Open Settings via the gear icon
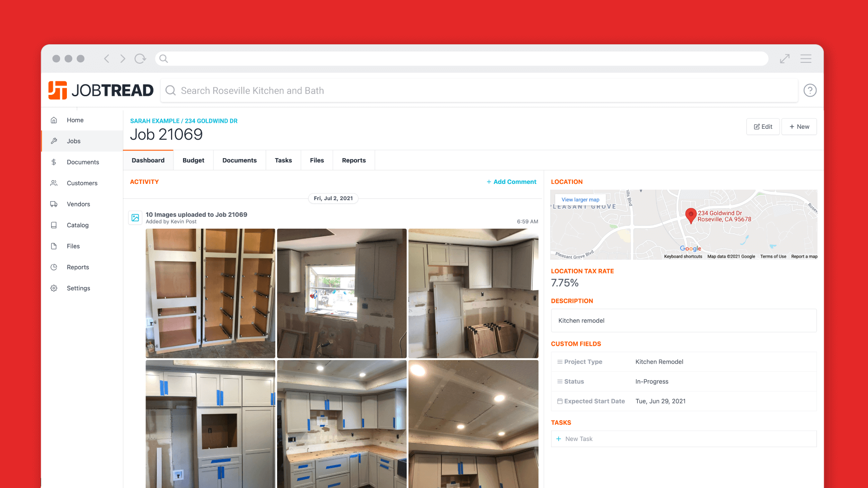The height and width of the screenshot is (488, 868). [x=54, y=288]
